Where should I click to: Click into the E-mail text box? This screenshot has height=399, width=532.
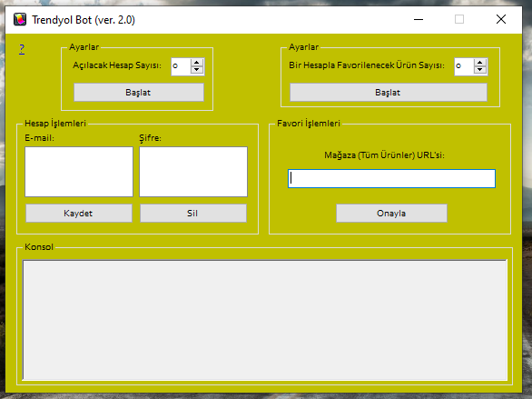click(x=79, y=172)
